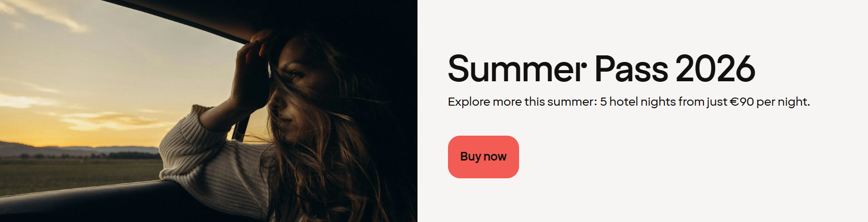
Task: Click the word "Pass" in the title
Action: [631, 69]
